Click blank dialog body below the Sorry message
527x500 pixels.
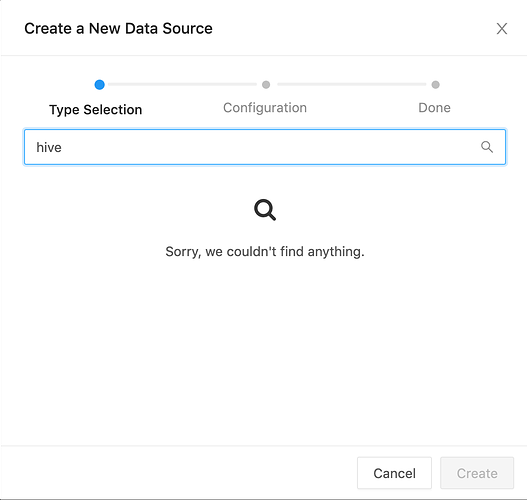coord(265,349)
